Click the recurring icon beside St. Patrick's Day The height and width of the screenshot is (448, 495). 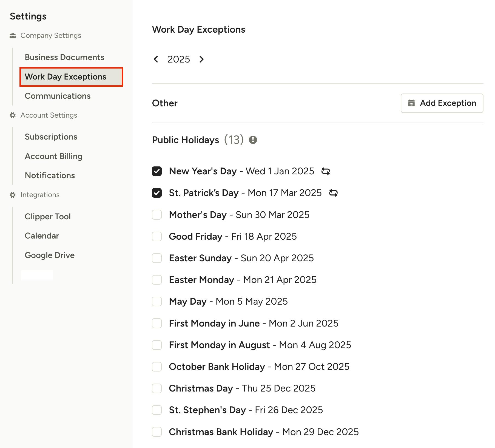(x=333, y=193)
